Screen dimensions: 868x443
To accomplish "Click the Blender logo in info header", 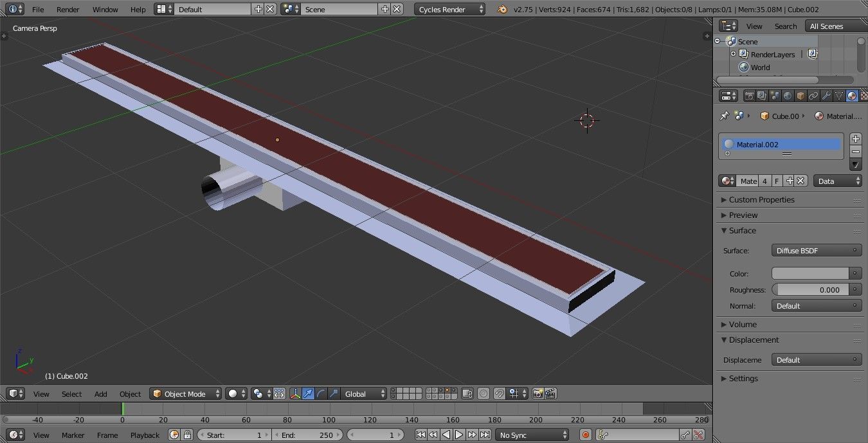I will pos(503,9).
